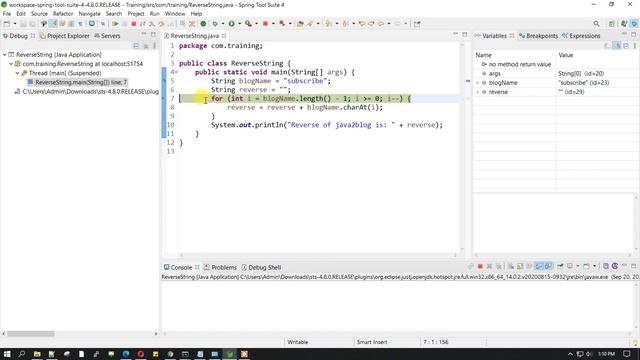Click the Suspend debug icon
Viewport: 640px width, 360px height.
pos(124,24)
